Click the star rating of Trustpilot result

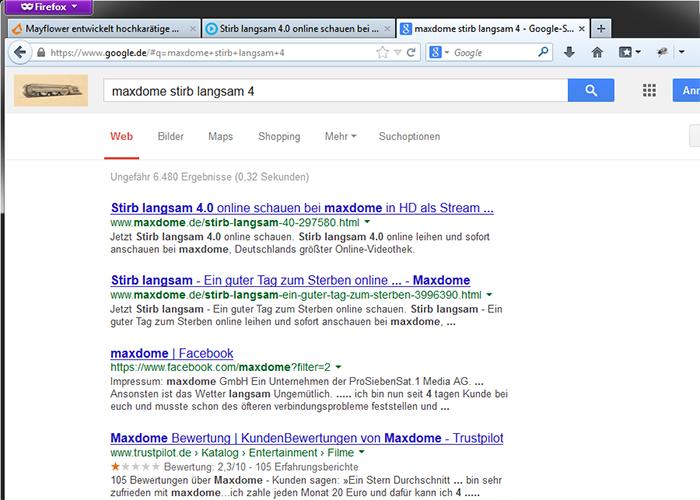pyautogui.click(x=135, y=467)
